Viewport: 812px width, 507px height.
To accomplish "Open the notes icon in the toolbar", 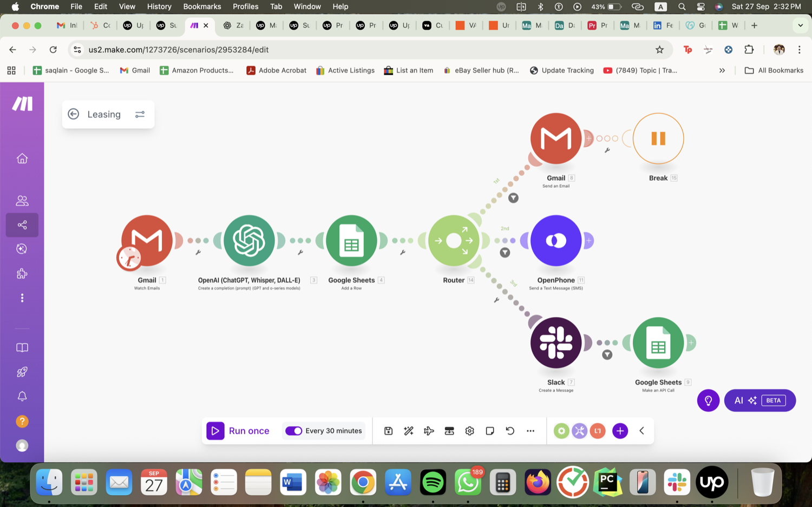I will [490, 431].
